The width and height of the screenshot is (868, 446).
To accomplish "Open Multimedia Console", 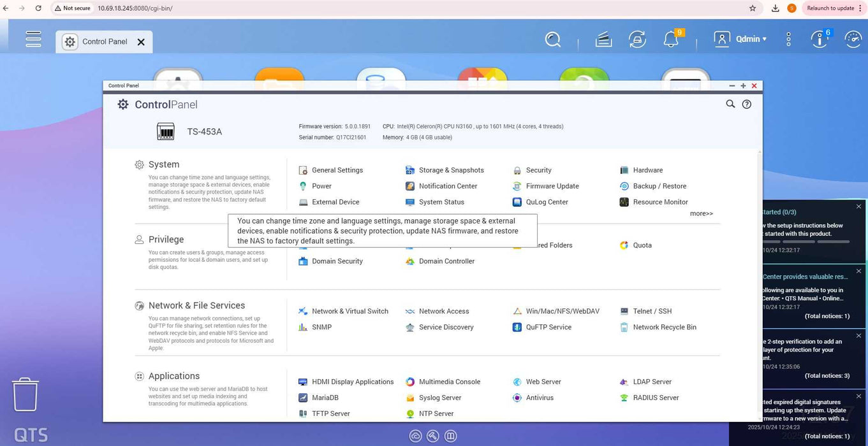I will (x=443, y=382).
